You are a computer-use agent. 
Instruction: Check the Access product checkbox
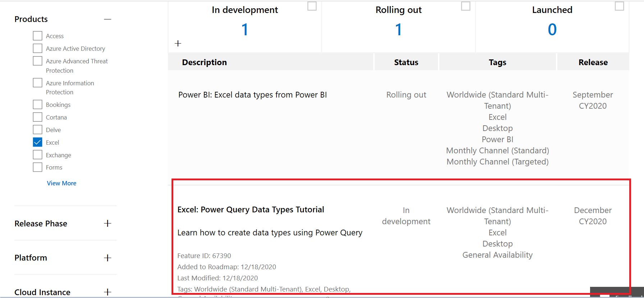[38, 36]
